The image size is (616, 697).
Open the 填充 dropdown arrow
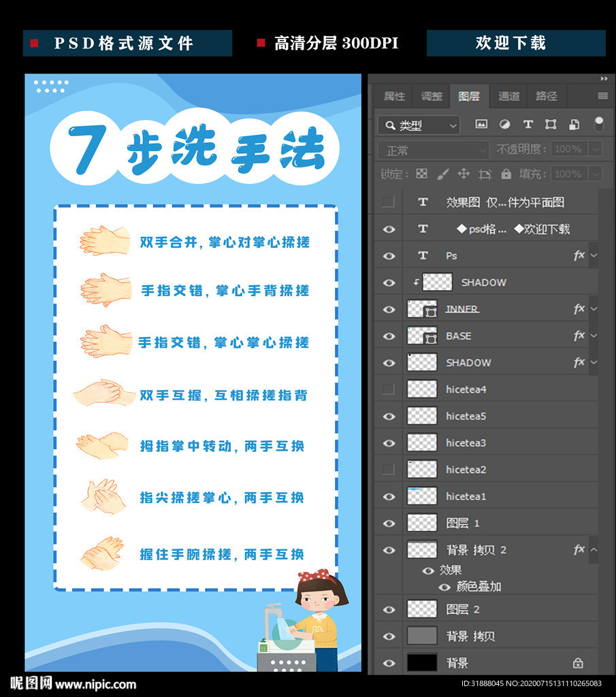pos(596,174)
